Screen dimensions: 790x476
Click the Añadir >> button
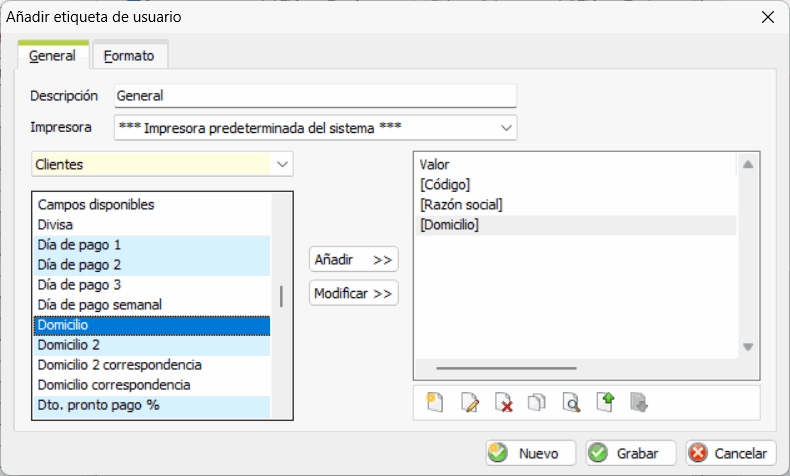tap(354, 259)
